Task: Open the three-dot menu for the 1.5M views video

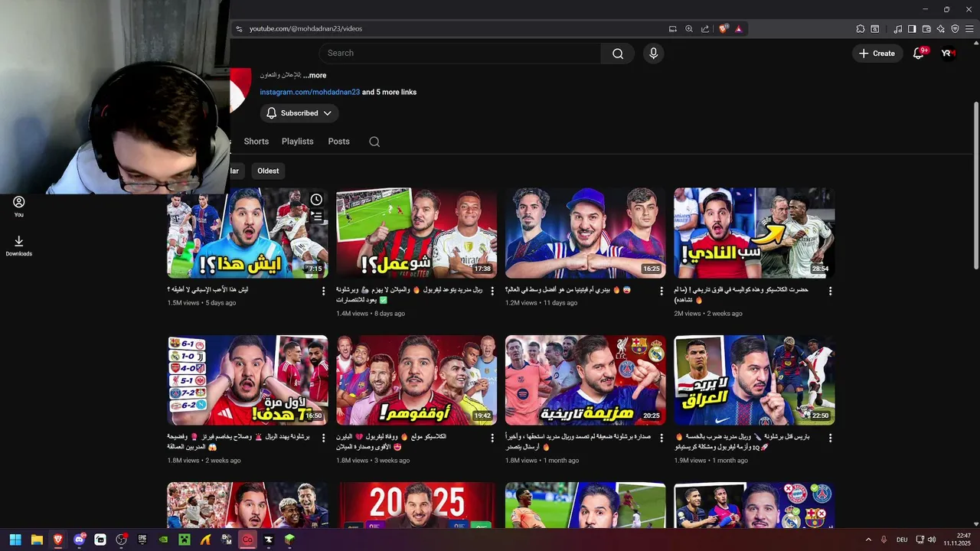Action: click(324, 291)
